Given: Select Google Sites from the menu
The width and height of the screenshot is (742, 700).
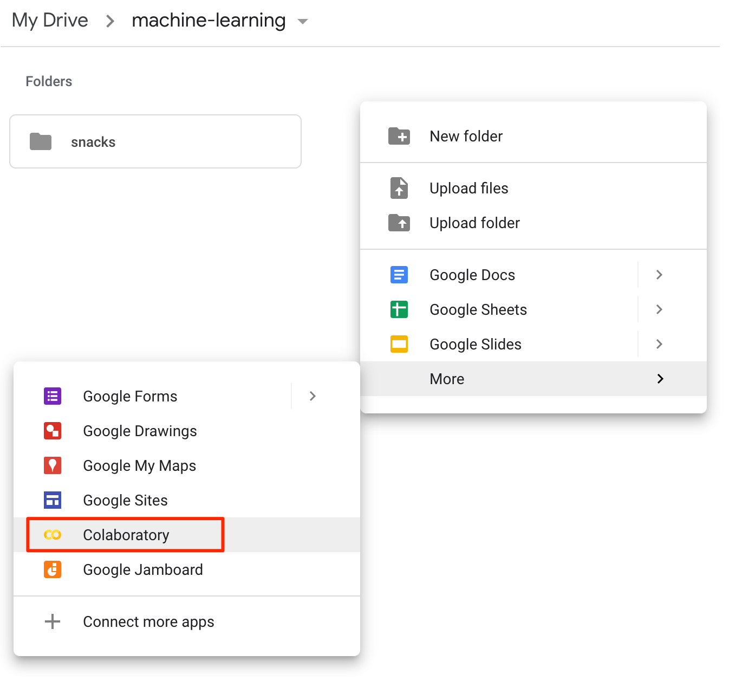Looking at the screenshot, I should click(x=125, y=500).
